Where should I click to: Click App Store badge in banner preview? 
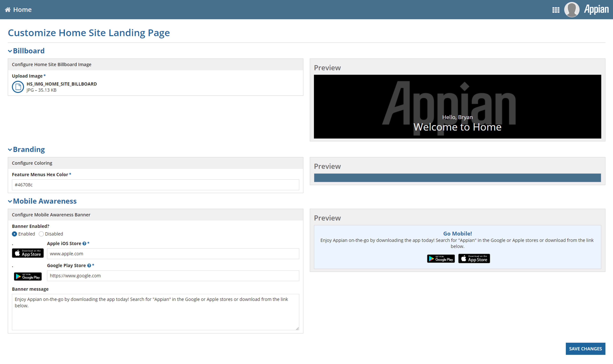(x=474, y=259)
